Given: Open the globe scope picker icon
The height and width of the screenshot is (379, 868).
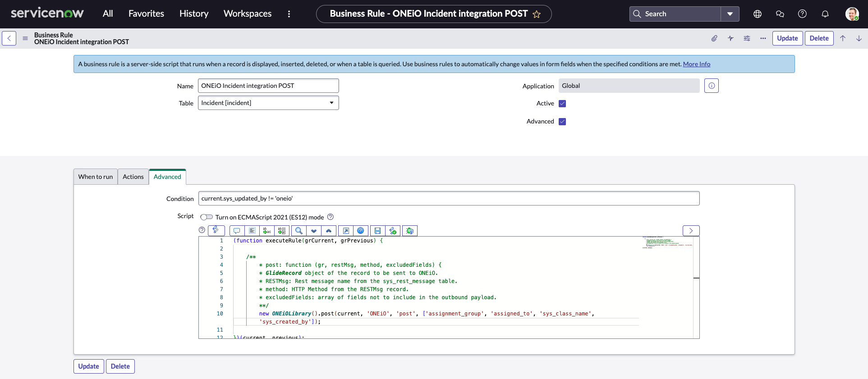Looking at the screenshot, I should pyautogui.click(x=758, y=14).
